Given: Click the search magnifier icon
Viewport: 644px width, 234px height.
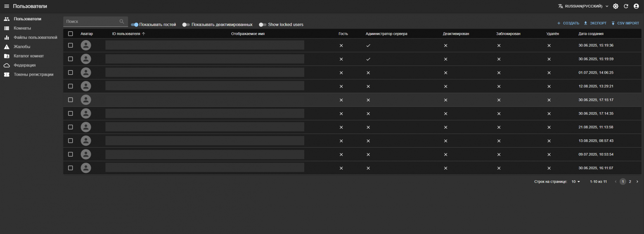Looking at the screenshot, I should [x=122, y=21].
